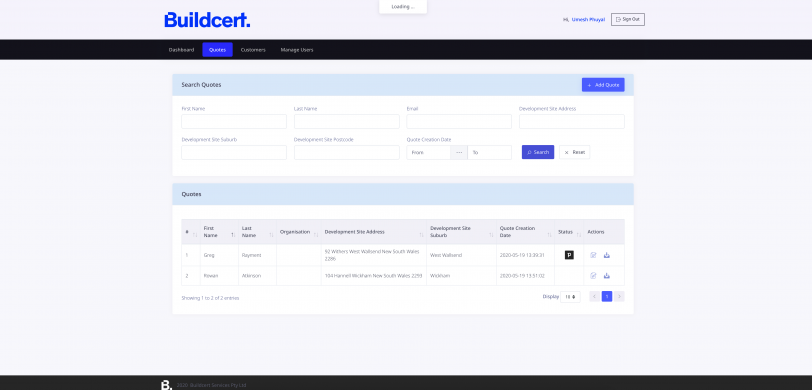Sort by Development Site Suburb
The height and width of the screenshot is (390, 812).
[491, 235]
